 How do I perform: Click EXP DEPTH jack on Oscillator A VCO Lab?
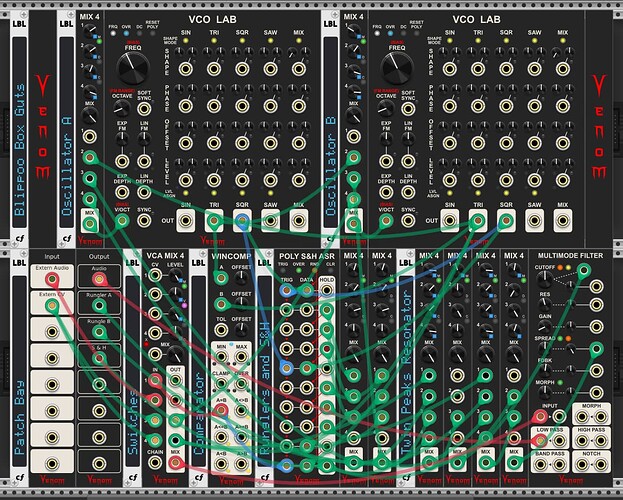(x=122, y=192)
